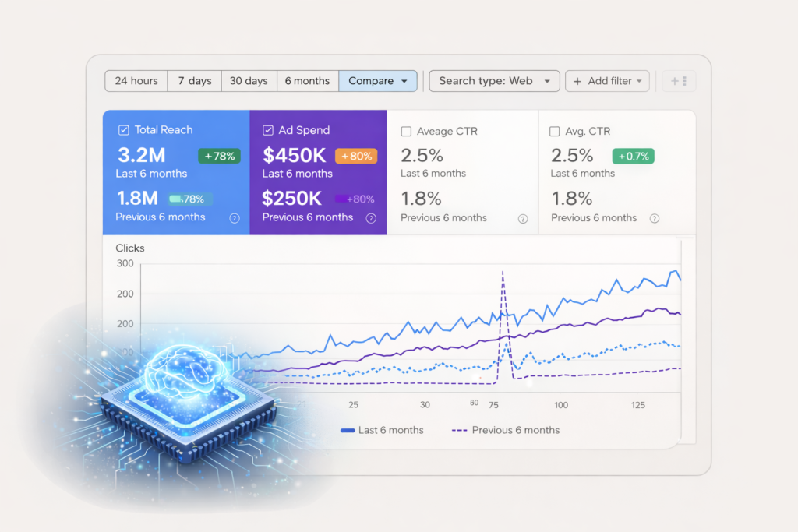Uncheck the Ad Spend checkbox
798x532 pixels.
click(268, 130)
